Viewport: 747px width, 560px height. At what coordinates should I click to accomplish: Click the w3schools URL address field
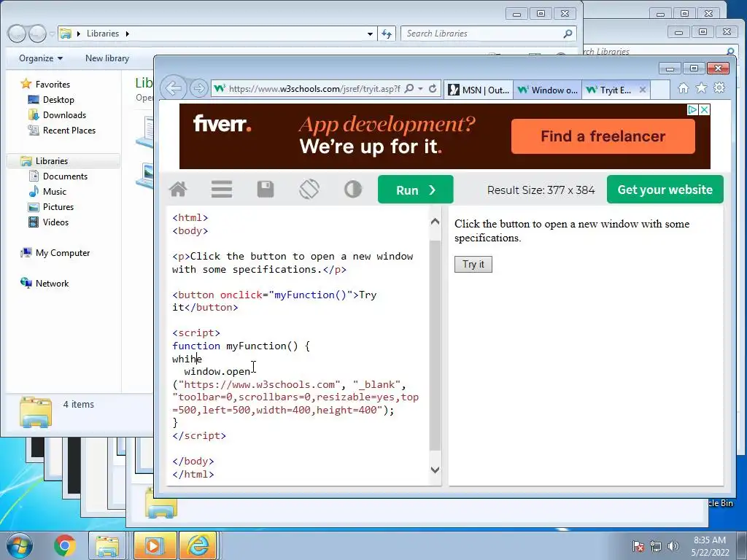(314, 89)
